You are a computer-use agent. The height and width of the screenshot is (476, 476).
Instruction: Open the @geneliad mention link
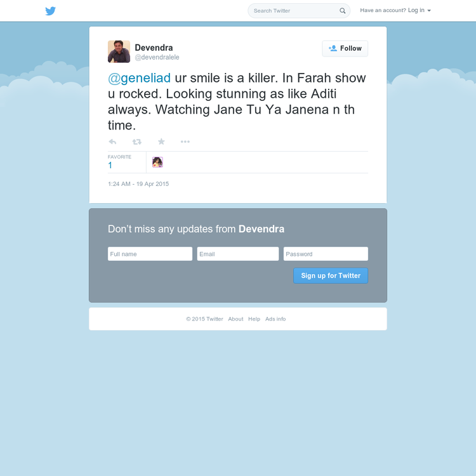coord(140,78)
